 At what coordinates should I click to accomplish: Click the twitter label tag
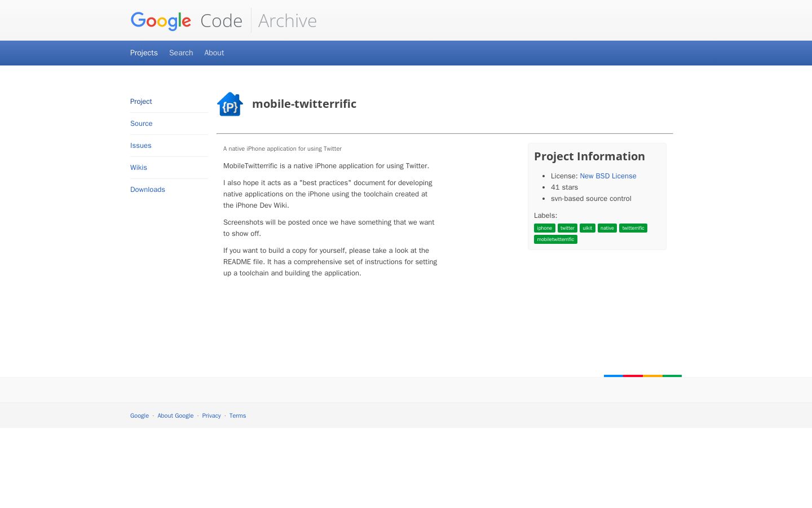coord(567,228)
